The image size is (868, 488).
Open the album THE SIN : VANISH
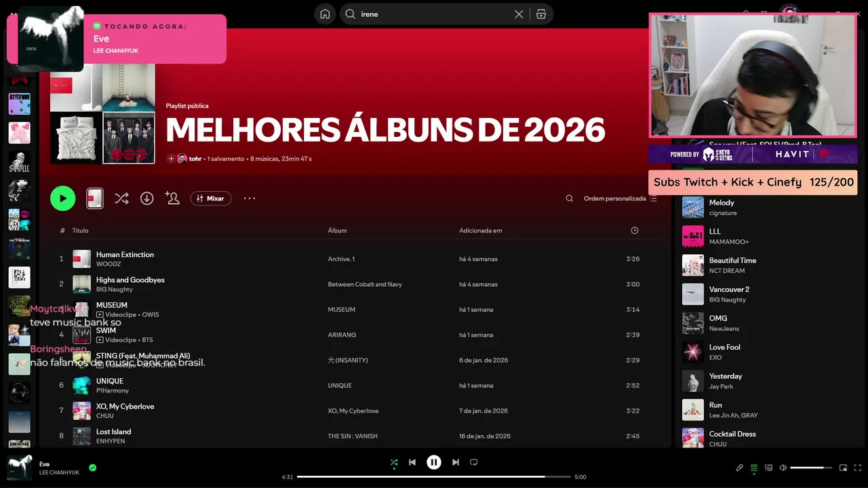tap(353, 436)
